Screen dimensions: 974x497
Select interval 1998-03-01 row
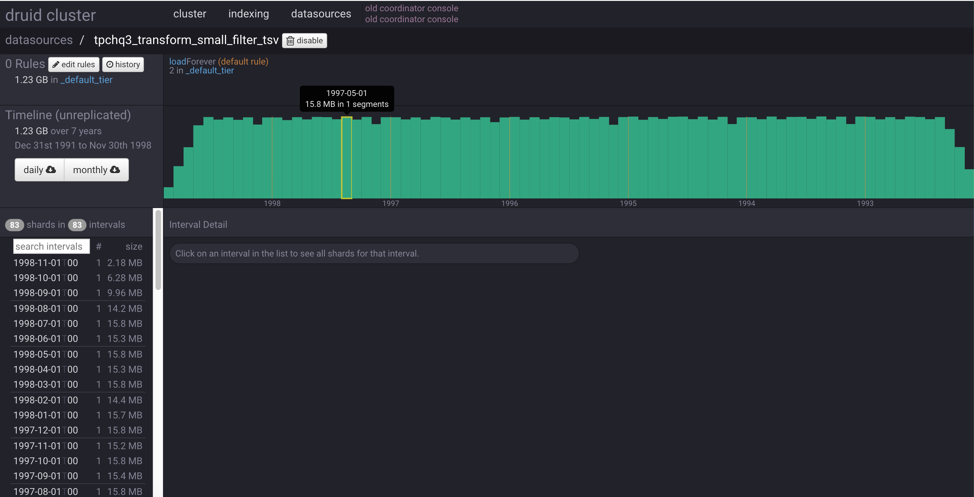(x=78, y=385)
